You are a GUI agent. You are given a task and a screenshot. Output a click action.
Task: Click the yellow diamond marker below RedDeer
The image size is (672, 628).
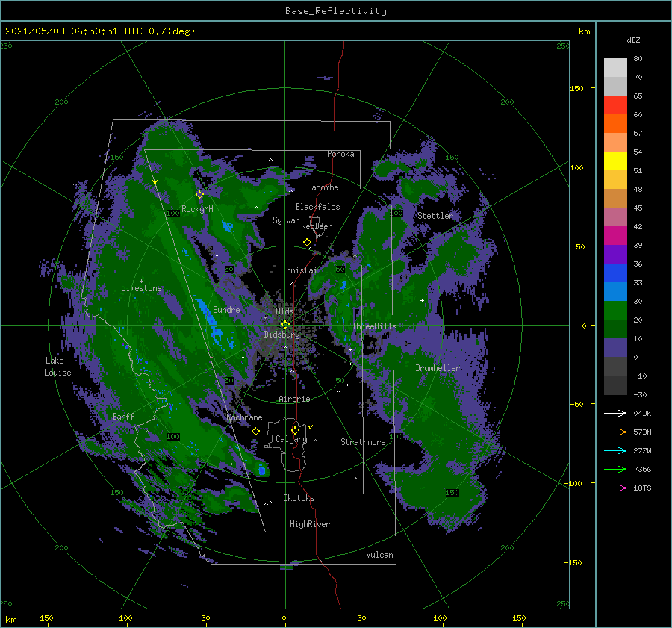[307, 243]
